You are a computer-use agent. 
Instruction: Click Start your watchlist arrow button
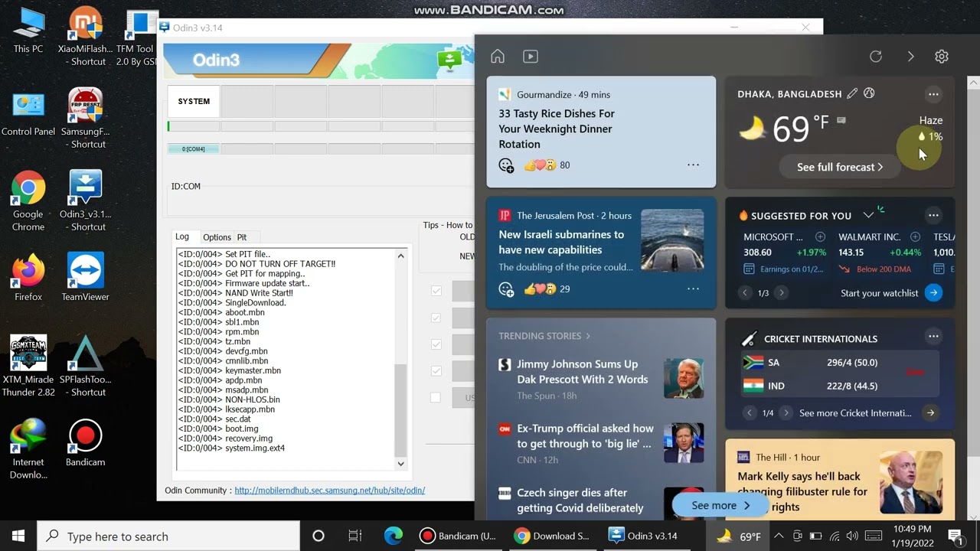tap(933, 293)
